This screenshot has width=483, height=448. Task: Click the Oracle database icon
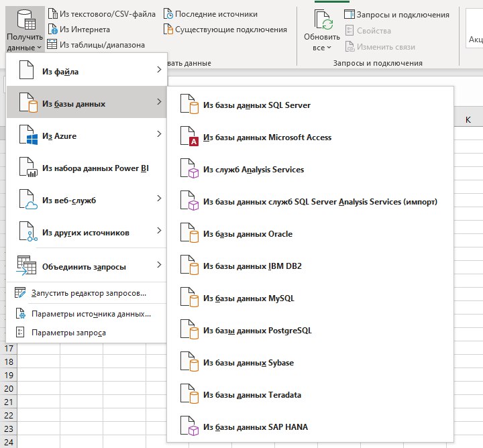click(189, 233)
